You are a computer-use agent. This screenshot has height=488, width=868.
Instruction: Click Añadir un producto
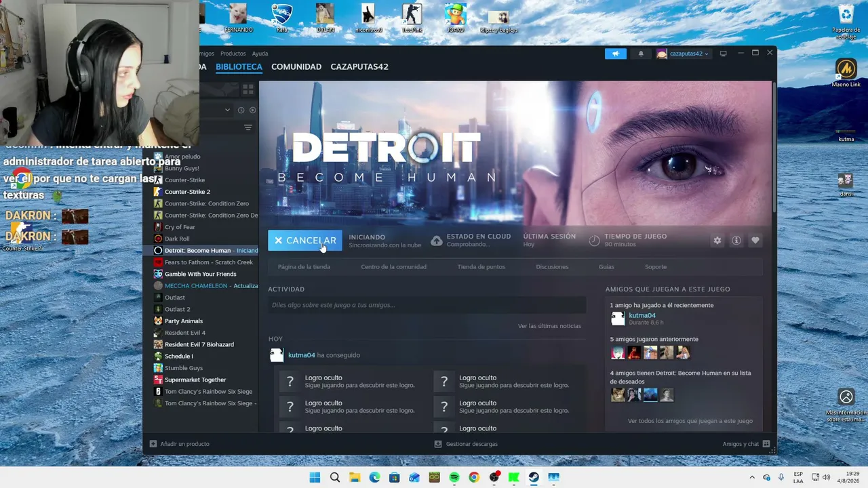tap(180, 444)
